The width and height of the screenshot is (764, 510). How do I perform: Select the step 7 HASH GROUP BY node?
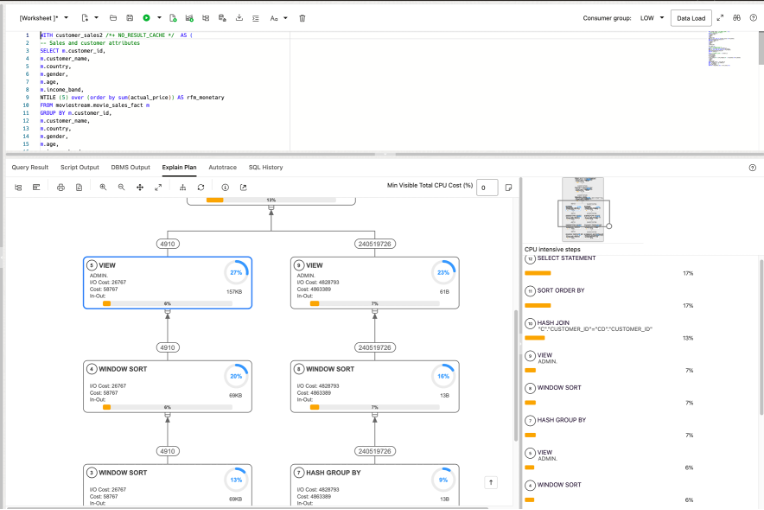pyautogui.click(x=375, y=485)
